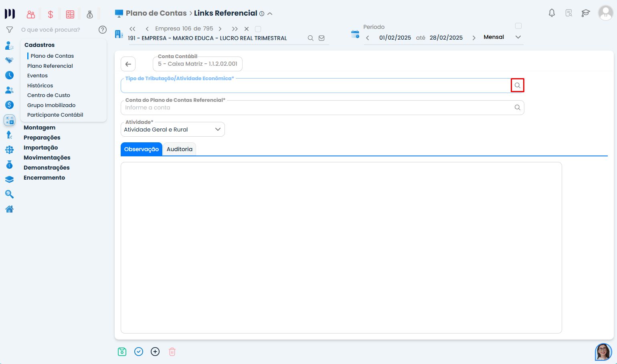The width and height of the screenshot is (617, 364).
Task: Select the Observação tab
Action: [141, 149]
